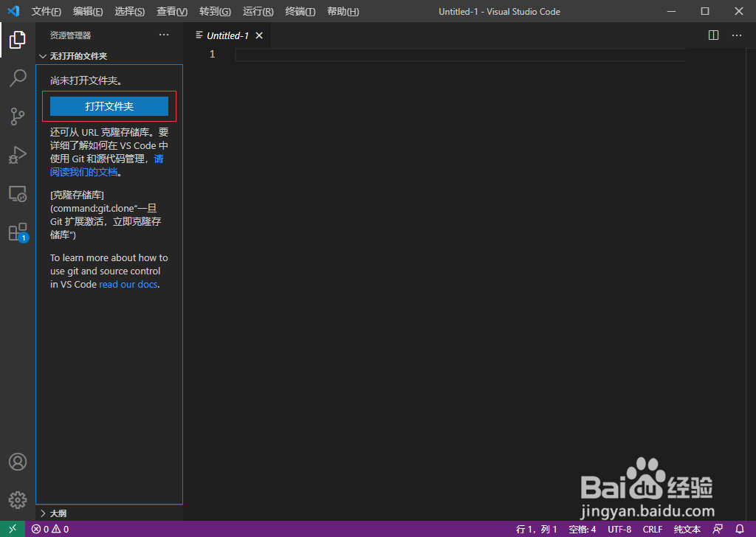The height and width of the screenshot is (537, 756).
Task: Open the Explorer view in activity bar
Action: (18, 40)
